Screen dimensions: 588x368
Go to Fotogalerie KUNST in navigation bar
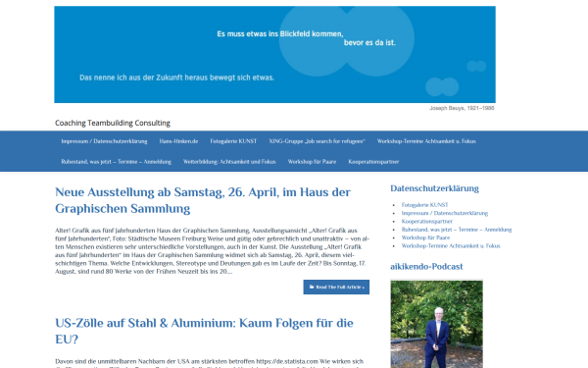(233, 141)
